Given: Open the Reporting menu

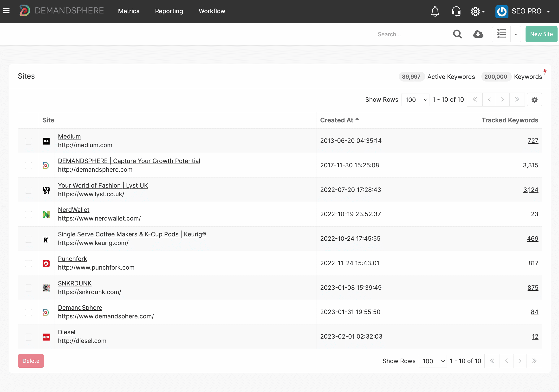Looking at the screenshot, I should pos(169,11).
